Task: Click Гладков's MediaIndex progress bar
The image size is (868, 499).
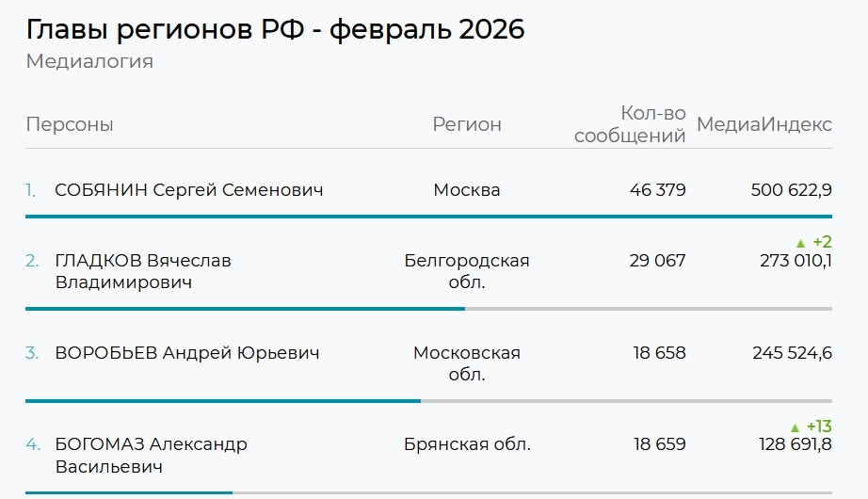Action: 246,308
